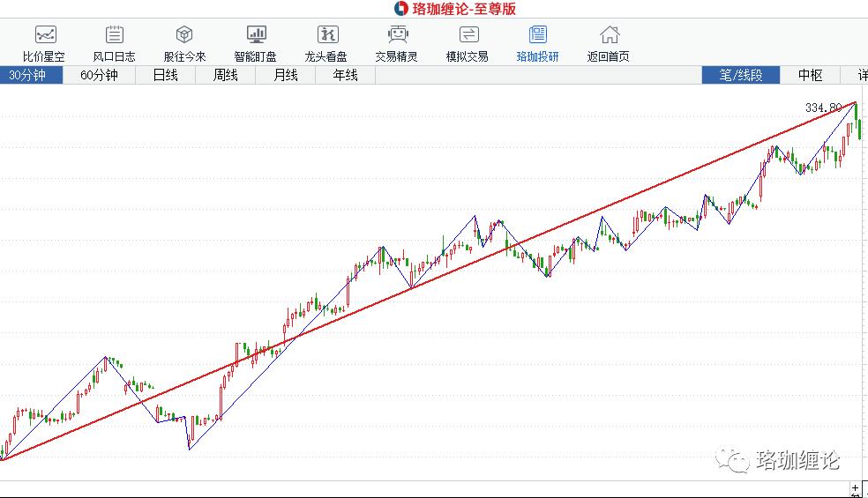Switch to 年线 yearly chart tab
The height and width of the screenshot is (498, 868).
(346, 76)
